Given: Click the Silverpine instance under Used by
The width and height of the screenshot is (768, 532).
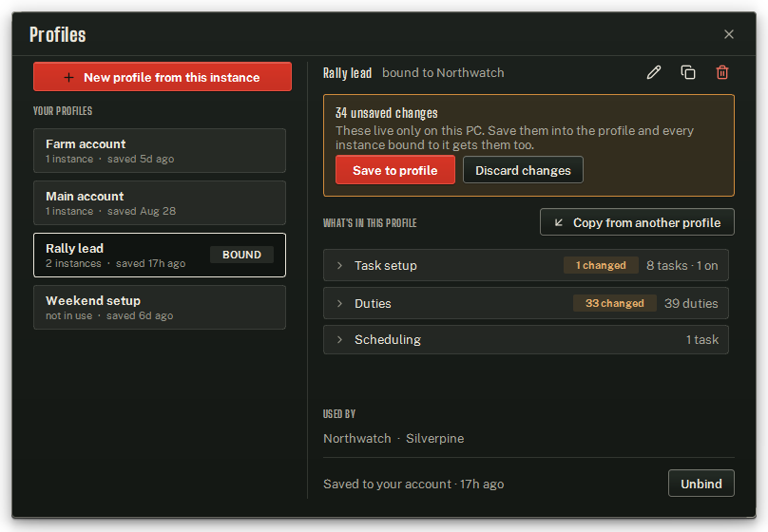Looking at the screenshot, I should coord(435,438).
